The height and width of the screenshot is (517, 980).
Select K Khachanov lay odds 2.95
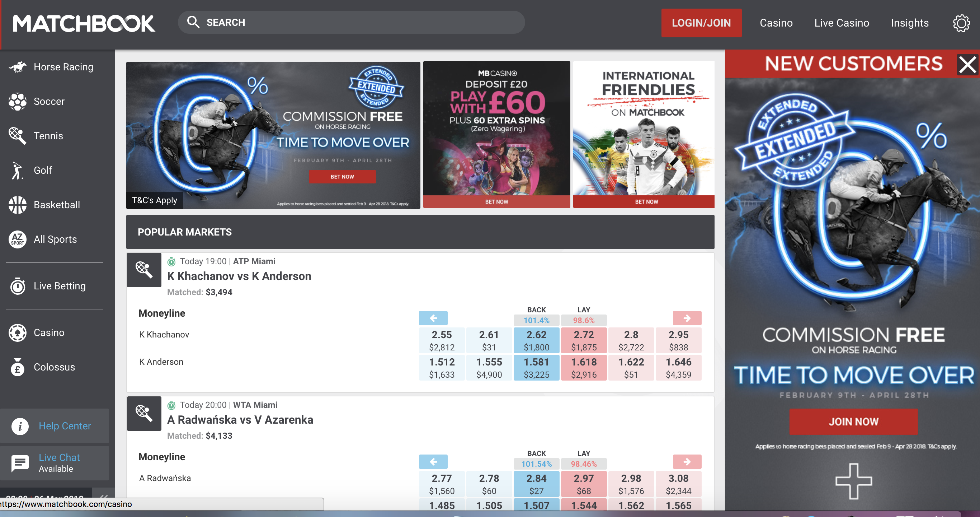coord(678,340)
